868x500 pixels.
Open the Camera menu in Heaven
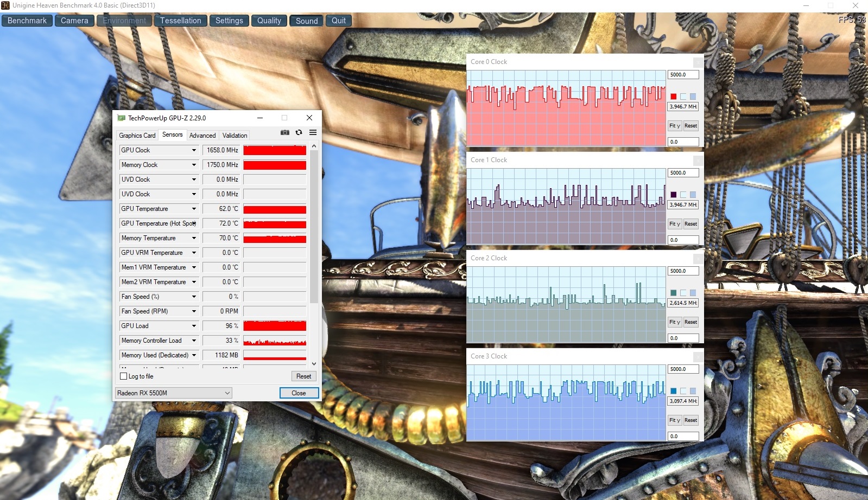[74, 21]
